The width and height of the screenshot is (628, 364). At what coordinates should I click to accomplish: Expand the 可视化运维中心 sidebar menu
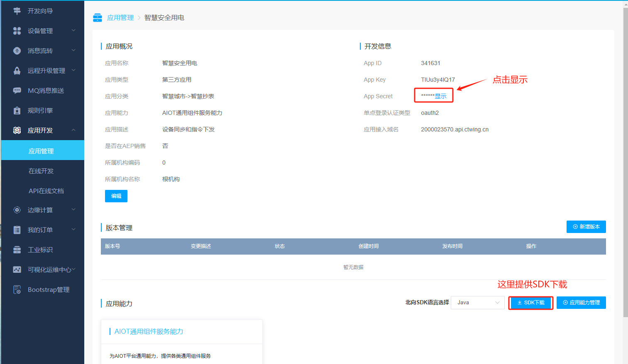pyautogui.click(x=73, y=269)
